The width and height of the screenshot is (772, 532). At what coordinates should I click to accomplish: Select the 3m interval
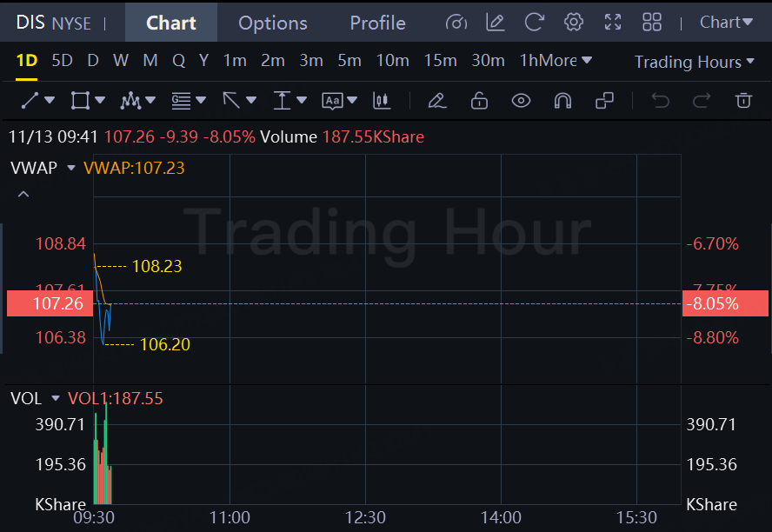click(311, 61)
